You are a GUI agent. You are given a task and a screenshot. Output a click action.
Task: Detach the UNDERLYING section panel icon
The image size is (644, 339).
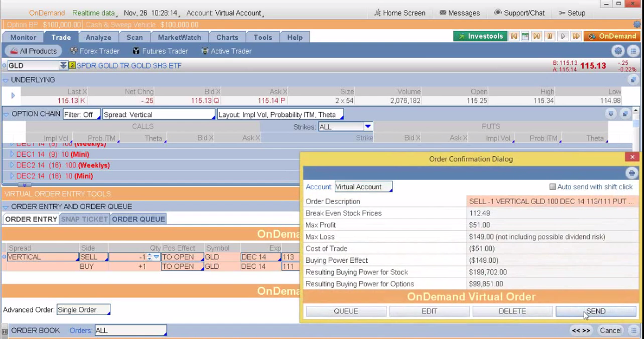point(633,80)
